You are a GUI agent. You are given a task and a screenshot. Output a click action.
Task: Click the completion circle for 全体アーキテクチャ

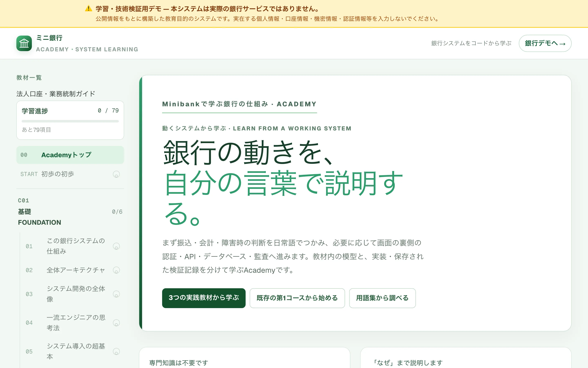(x=116, y=270)
